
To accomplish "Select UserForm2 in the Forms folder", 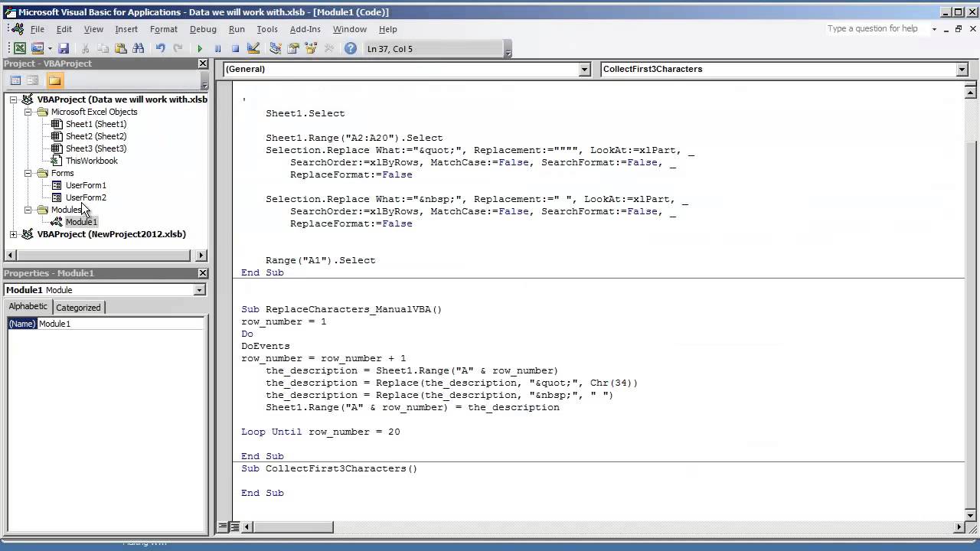I will click(86, 197).
